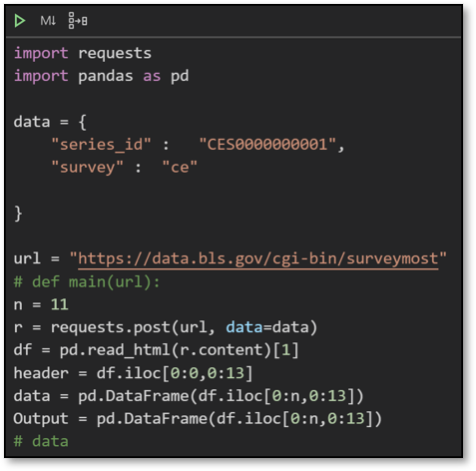Click the line "import pandas as pd"
476x471 pixels.
(x=101, y=76)
